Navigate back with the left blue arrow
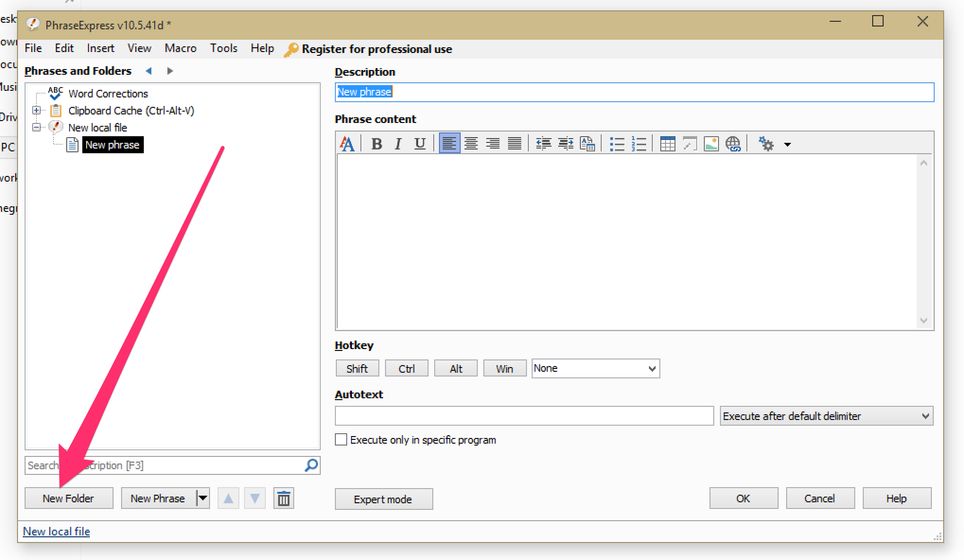The image size is (964, 560). [149, 71]
